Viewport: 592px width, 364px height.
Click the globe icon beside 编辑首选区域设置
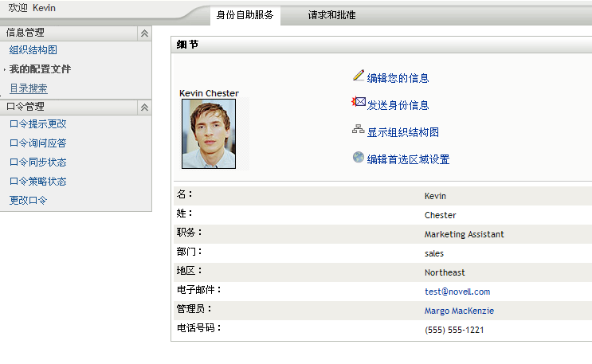pyautogui.click(x=359, y=157)
